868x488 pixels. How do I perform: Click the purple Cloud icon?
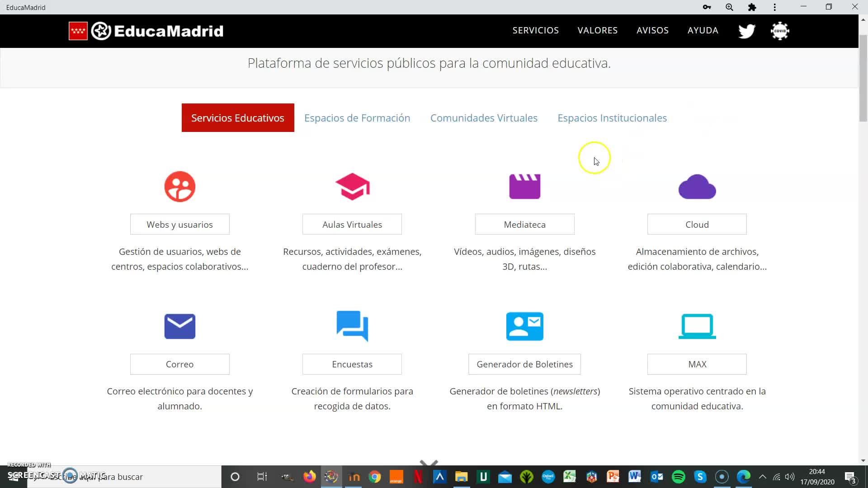pyautogui.click(x=697, y=187)
